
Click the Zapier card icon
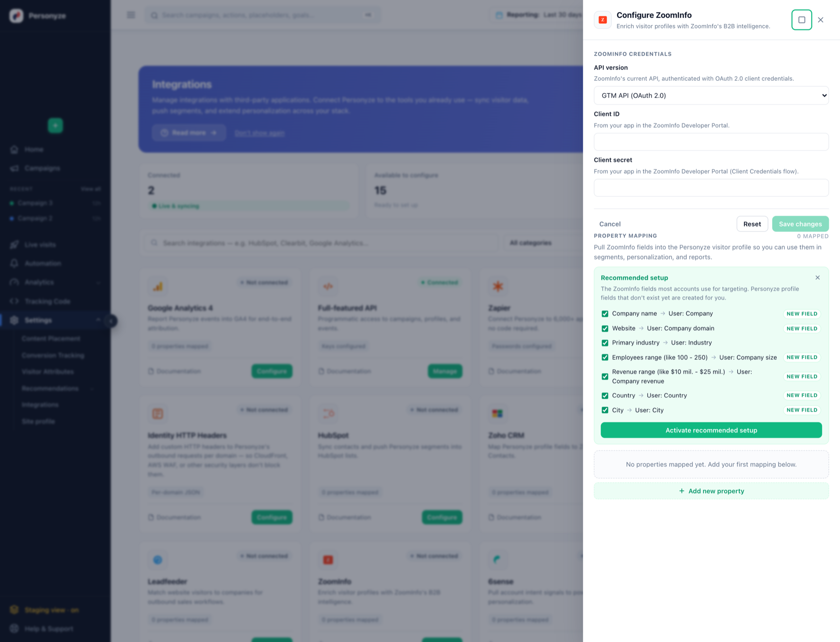click(x=498, y=286)
